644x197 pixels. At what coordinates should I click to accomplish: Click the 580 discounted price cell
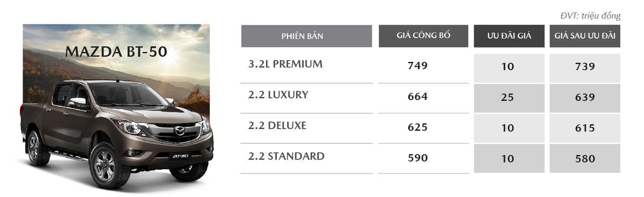click(585, 158)
